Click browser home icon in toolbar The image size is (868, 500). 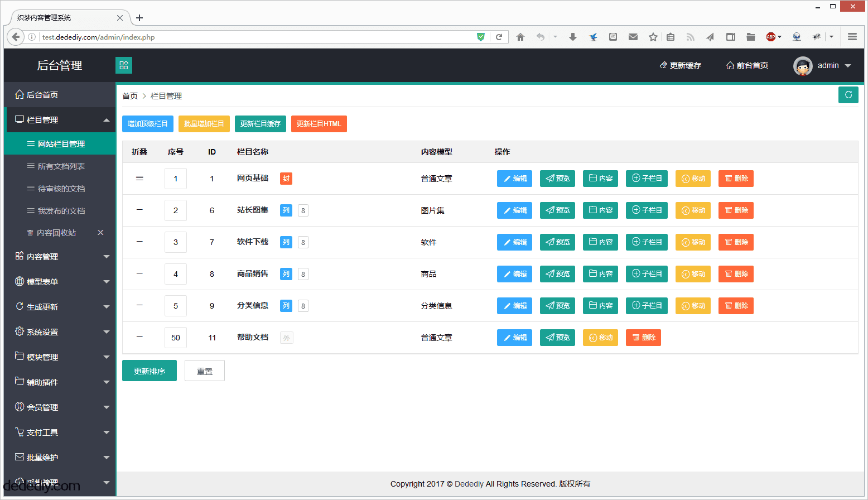520,37
